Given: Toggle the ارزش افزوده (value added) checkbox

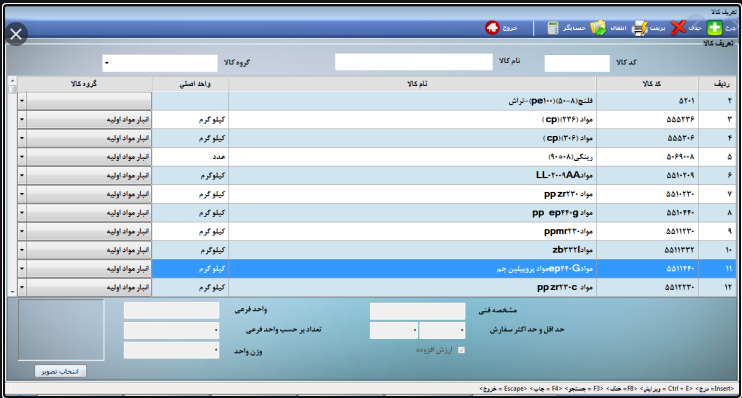Looking at the screenshot, I should (x=461, y=350).
